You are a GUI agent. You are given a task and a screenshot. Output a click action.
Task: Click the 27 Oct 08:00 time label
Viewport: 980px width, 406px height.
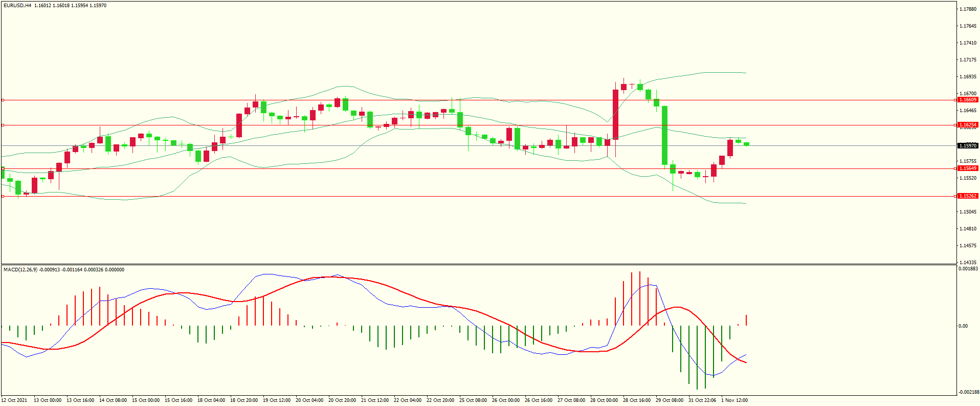[x=571, y=400]
